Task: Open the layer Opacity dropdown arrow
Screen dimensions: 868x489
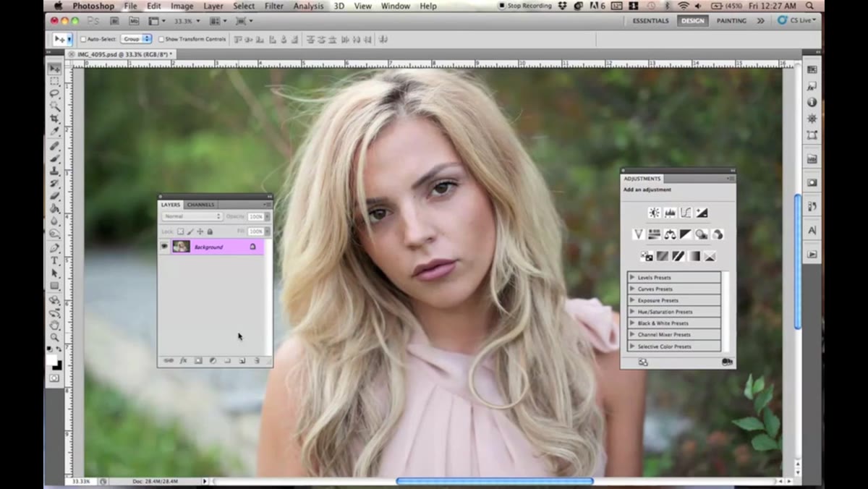Action: [x=267, y=216]
